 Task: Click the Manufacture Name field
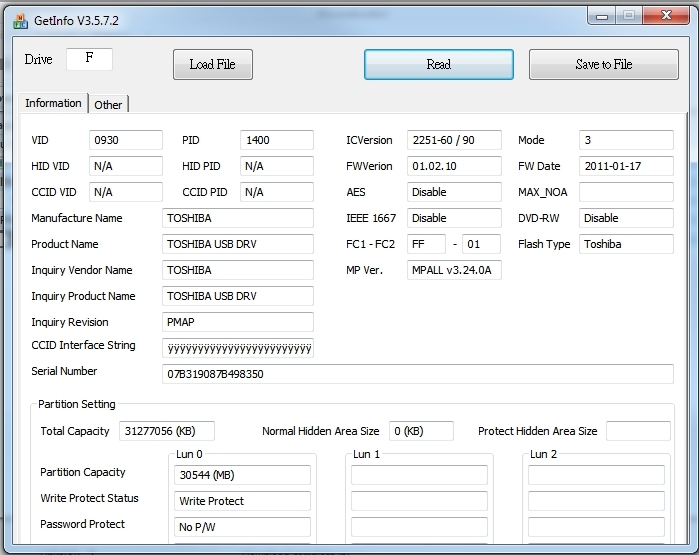point(238,218)
